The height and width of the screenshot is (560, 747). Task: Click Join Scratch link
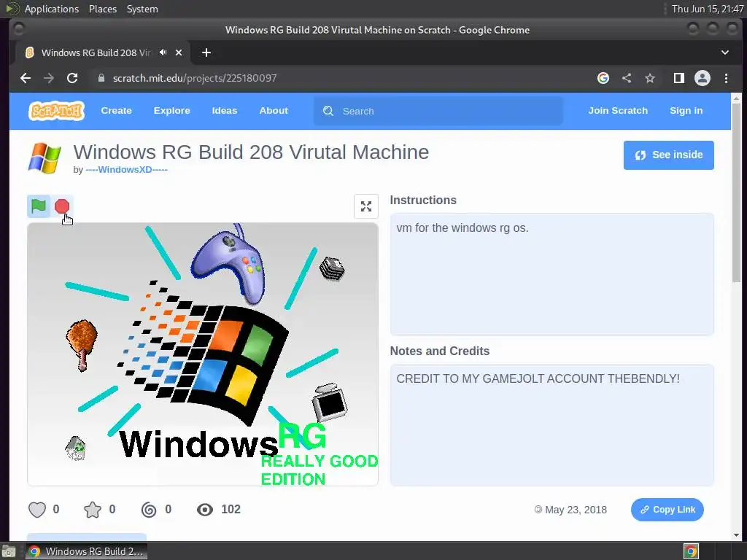[618, 111]
